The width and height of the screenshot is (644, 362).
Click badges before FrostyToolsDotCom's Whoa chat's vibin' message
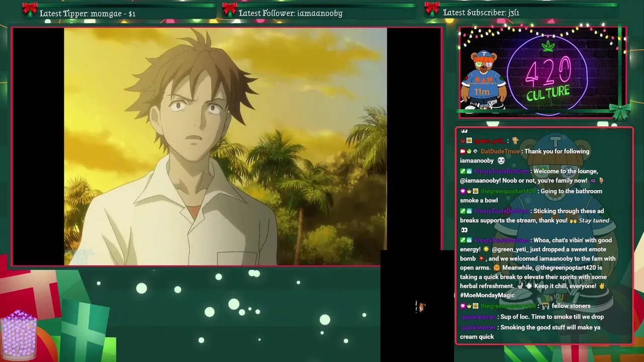(x=466, y=241)
